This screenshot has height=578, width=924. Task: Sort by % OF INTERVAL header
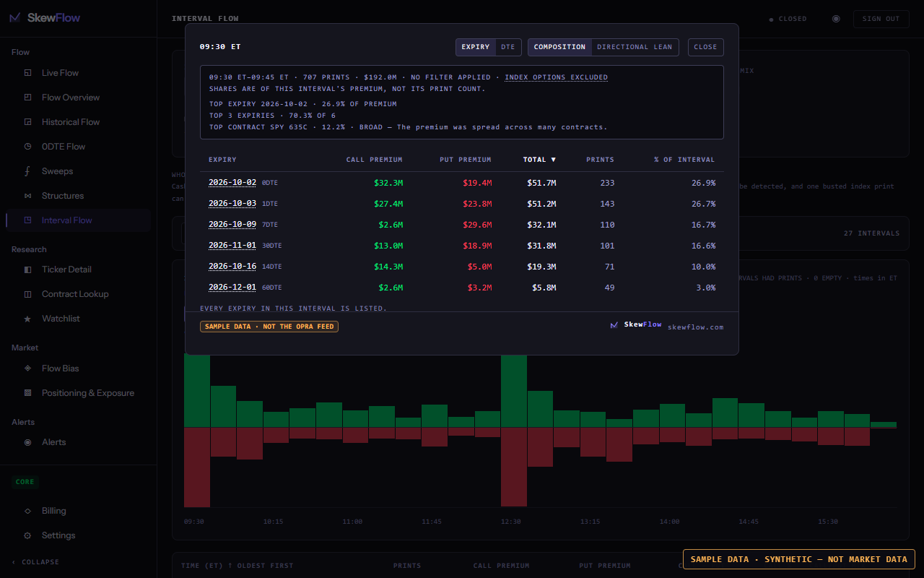tap(684, 160)
